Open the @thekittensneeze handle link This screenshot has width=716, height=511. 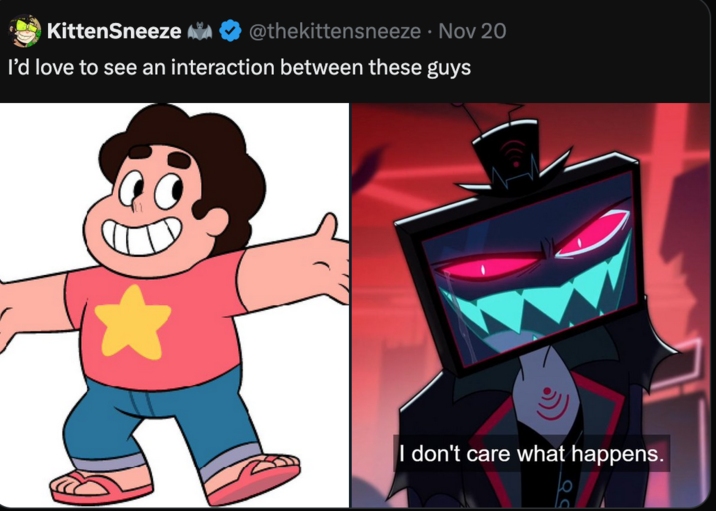[334, 31]
